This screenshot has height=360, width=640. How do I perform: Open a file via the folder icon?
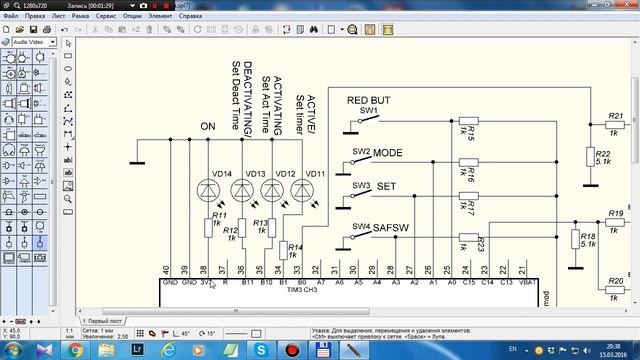20,29
